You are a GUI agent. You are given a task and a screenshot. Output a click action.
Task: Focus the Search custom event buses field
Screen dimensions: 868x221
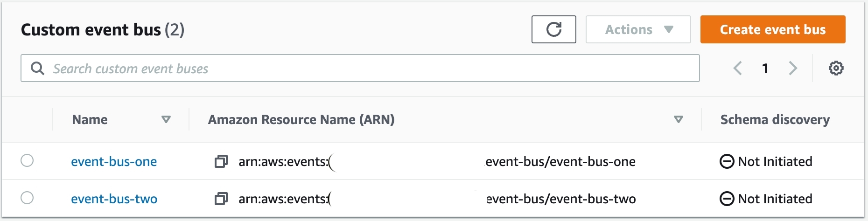pyautogui.click(x=360, y=68)
